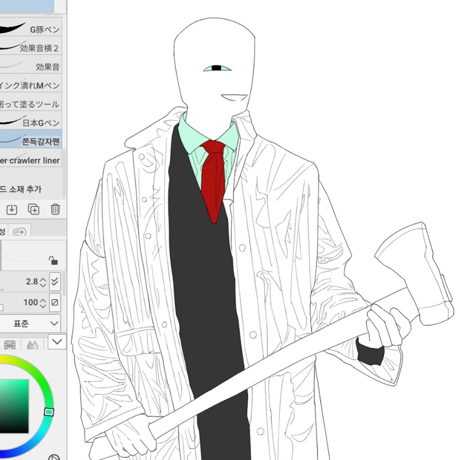Open the linked-arrows tab
Image resolution: width=476 pixels, height=460 pixels.
click(20, 232)
